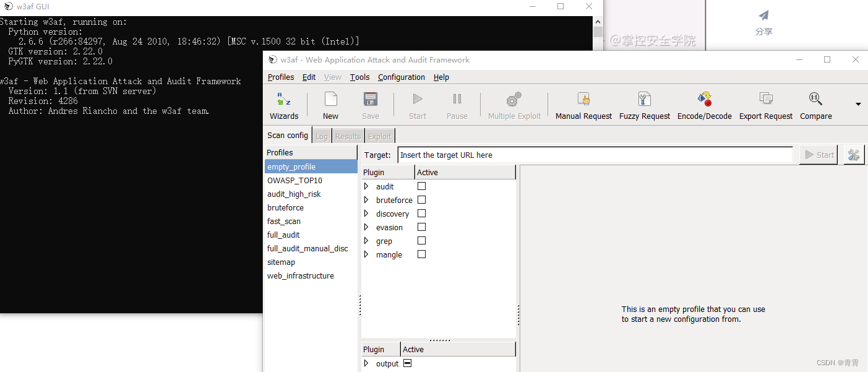Switch to the Log tab
Viewport: 868px width, 372px height.
(x=322, y=136)
